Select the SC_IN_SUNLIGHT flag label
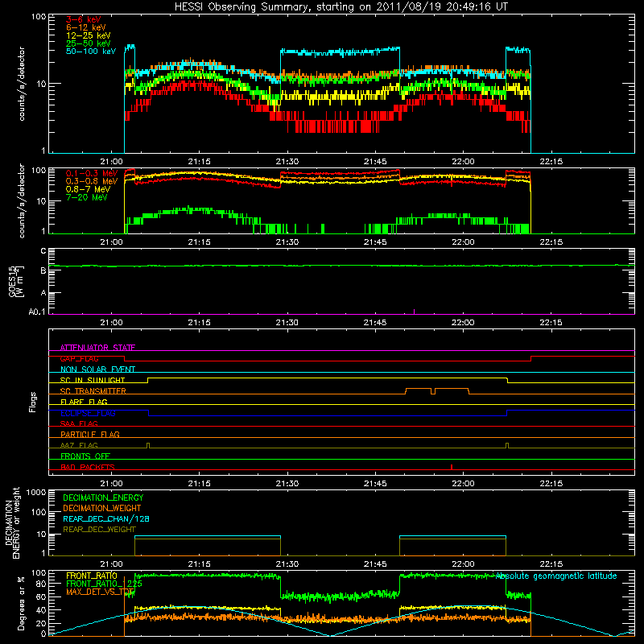644x644 pixels. pyautogui.click(x=93, y=380)
